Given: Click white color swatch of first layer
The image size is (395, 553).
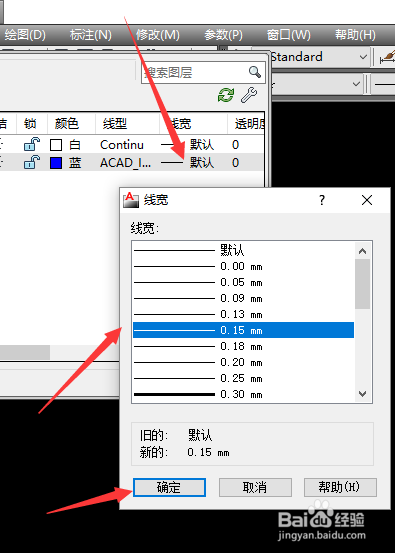Looking at the screenshot, I should (x=56, y=145).
